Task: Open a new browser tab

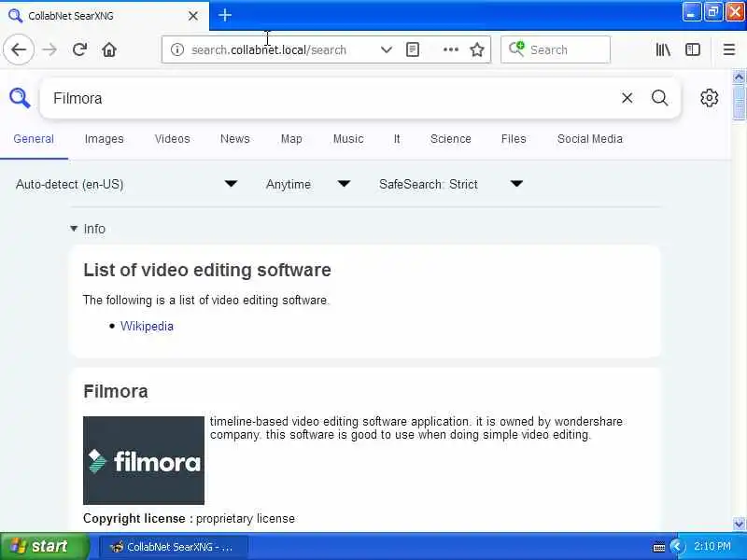Action: click(225, 15)
